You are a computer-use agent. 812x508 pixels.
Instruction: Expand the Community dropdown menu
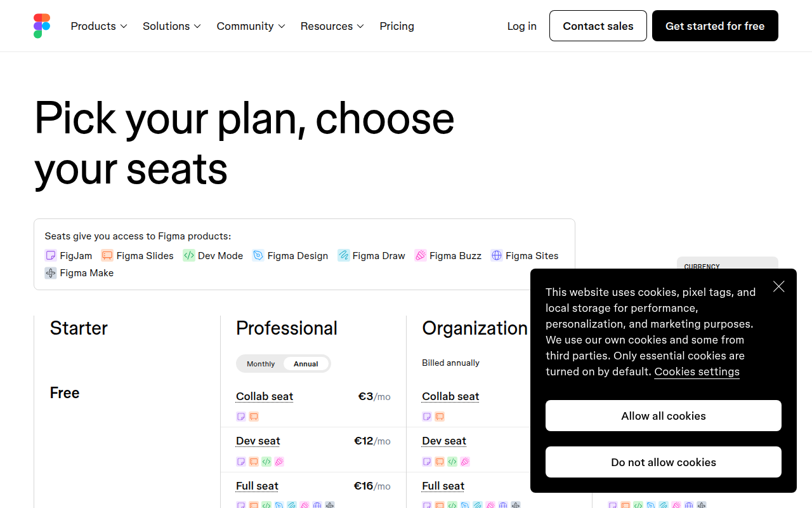(x=251, y=26)
